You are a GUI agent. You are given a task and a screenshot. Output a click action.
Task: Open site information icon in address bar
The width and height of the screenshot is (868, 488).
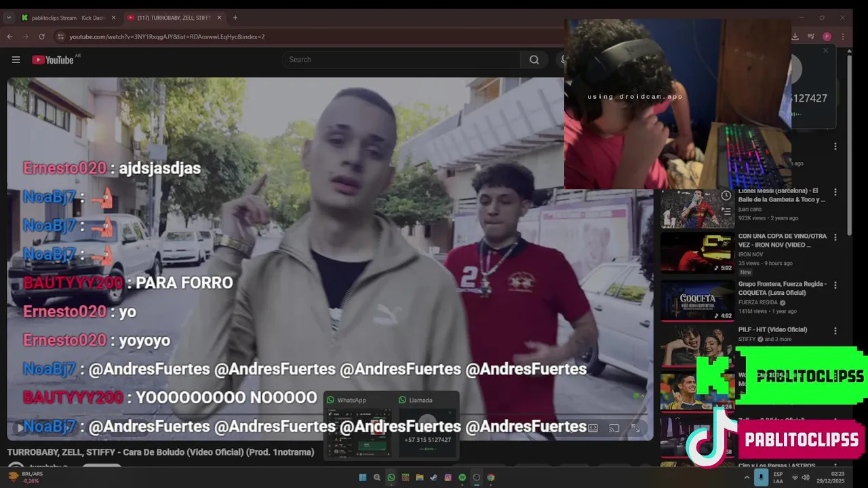pos(60,37)
